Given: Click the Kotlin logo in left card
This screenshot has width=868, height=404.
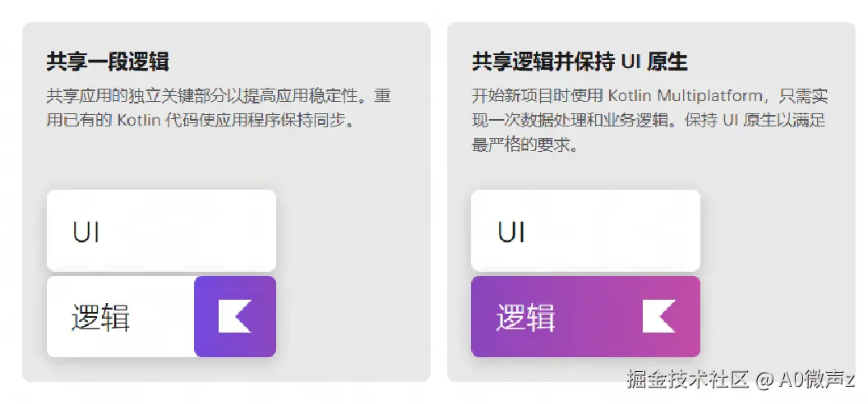Looking at the screenshot, I should (235, 316).
